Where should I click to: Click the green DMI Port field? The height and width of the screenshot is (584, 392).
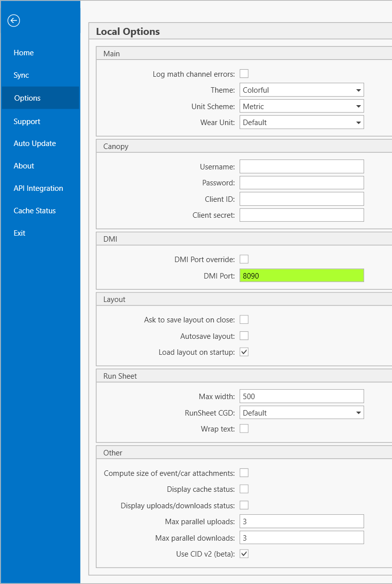[x=301, y=276]
